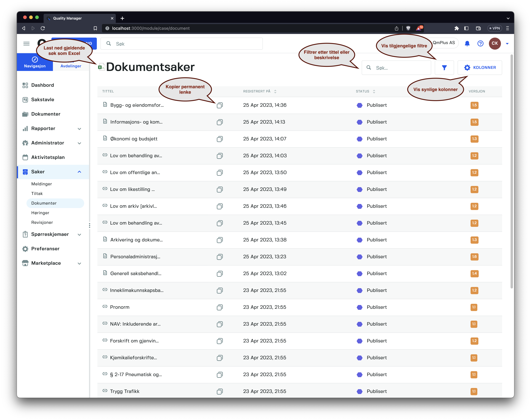531x420 pixels.
Task: Open a new browser tab
Action: [x=122, y=18]
